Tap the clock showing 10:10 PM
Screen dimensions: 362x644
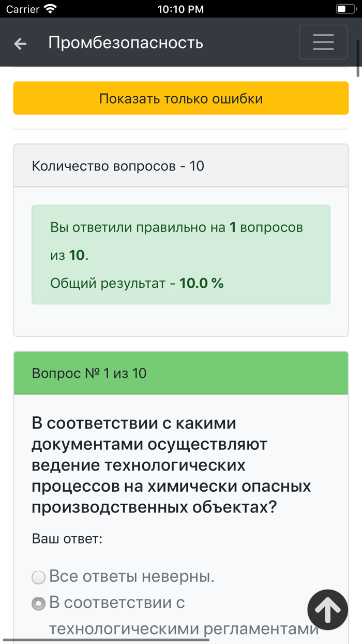(x=180, y=9)
